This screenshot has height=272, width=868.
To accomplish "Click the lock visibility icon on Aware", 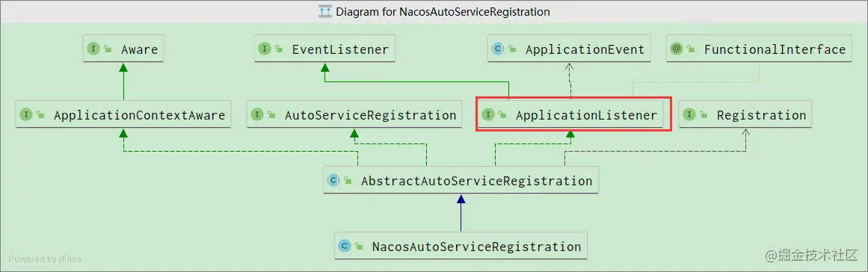I will (x=108, y=49).
